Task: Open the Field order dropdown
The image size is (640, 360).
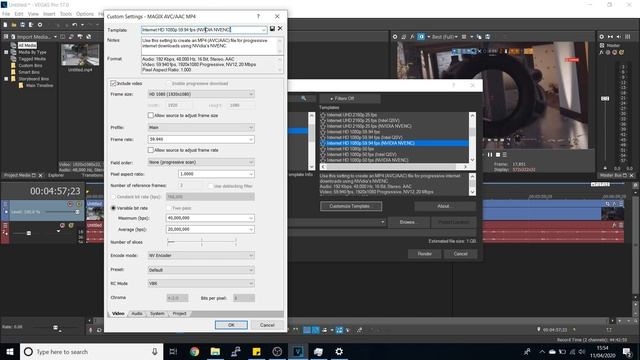Action: click(251, 162)
